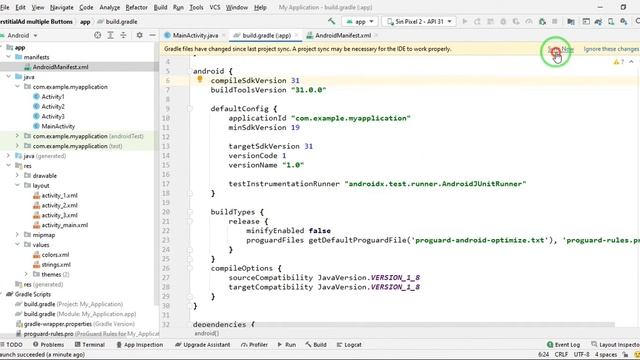The width and height of the screenshot is (640, 360).
Task: Click Collapse All icon in Project panel
Action: [123, 36]
